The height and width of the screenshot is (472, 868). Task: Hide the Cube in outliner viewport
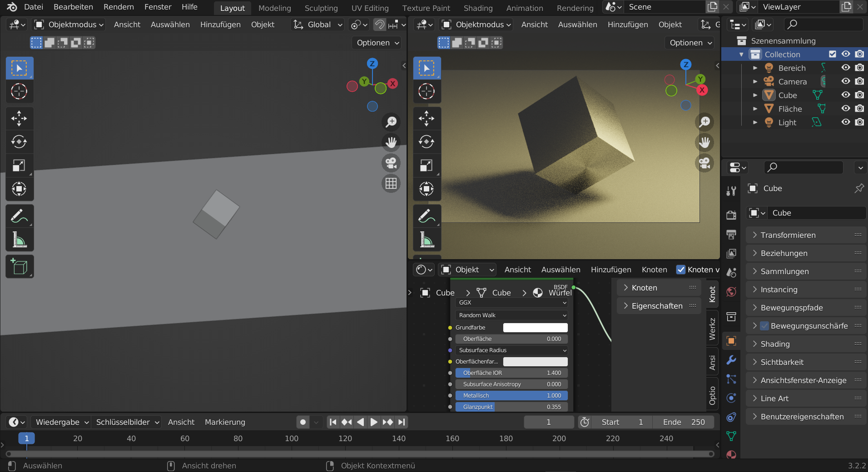pyautogui.click(x=845, y=95)
